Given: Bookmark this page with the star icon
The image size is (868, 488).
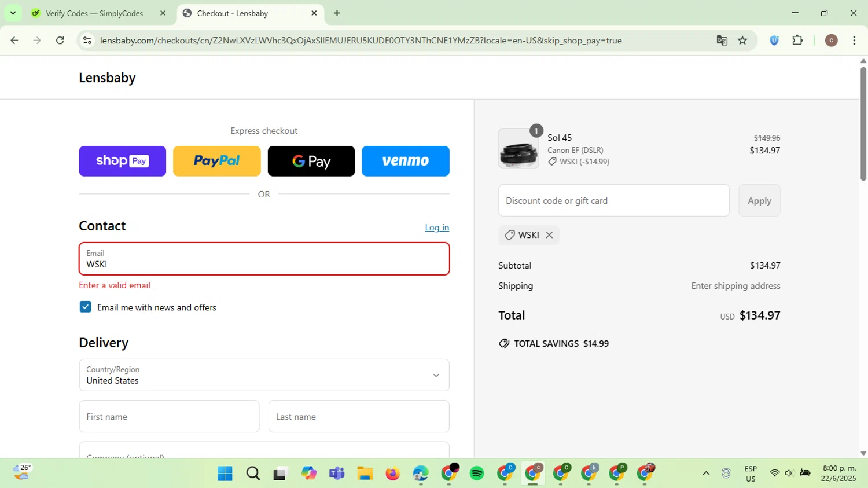Looking at the screenshot, I should coord(742,41).
